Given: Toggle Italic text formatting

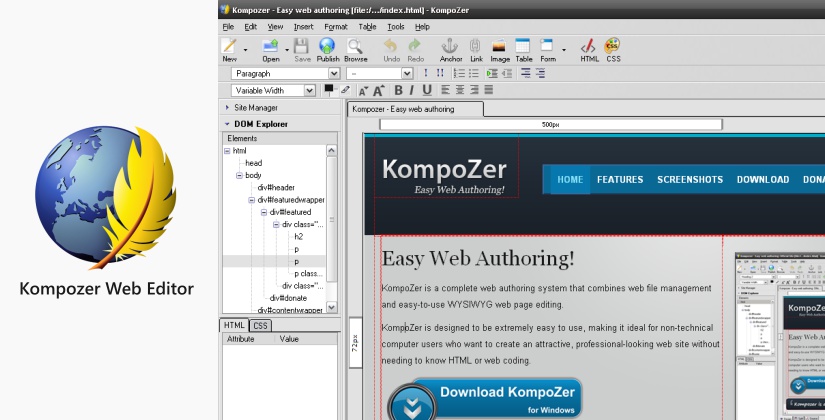Looking at the screenshot, I should point(412,91).
